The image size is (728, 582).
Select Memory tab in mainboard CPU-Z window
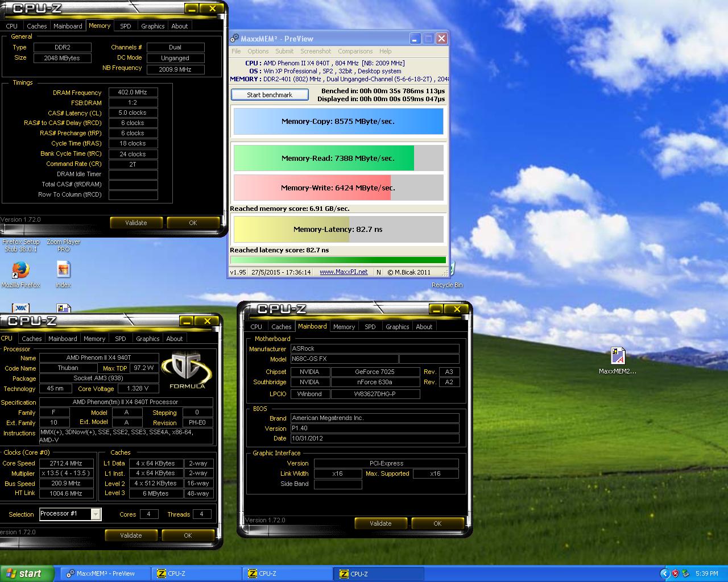coord(344,327)
